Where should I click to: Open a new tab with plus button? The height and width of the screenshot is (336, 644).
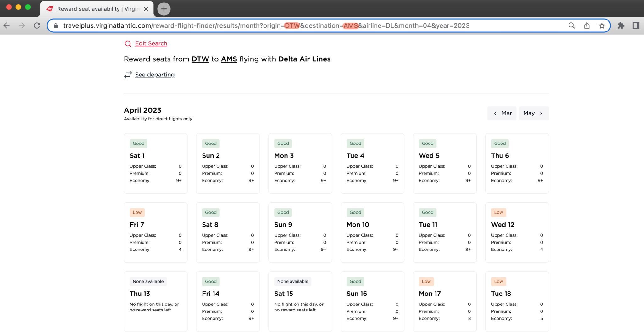point(164,9)
